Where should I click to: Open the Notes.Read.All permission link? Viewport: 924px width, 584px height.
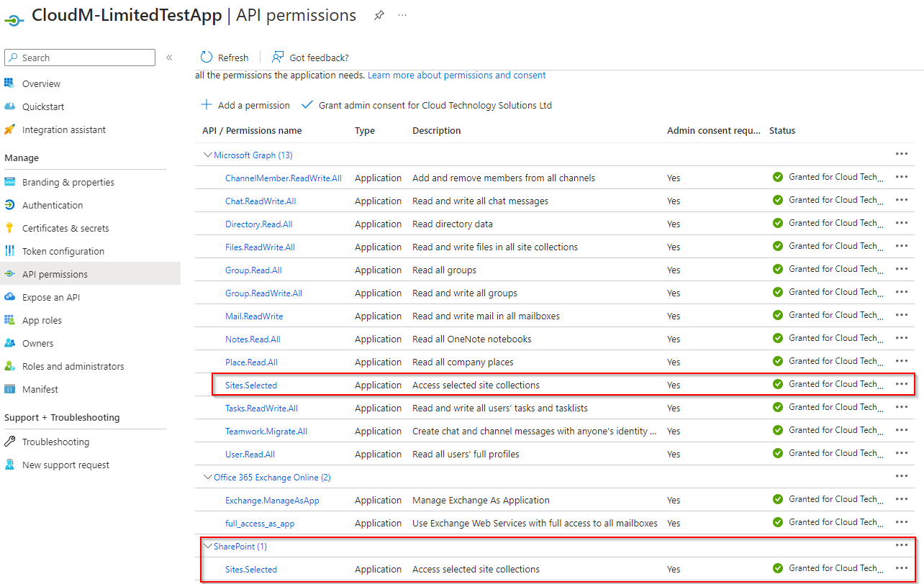253,339
